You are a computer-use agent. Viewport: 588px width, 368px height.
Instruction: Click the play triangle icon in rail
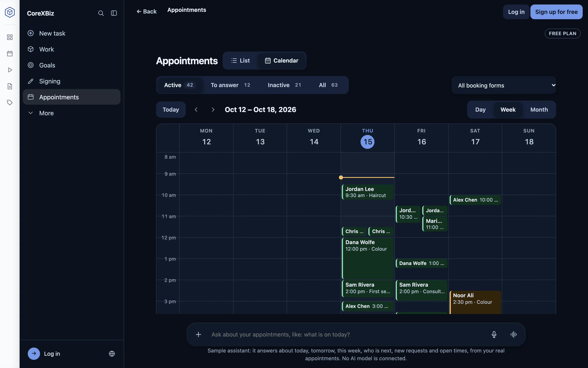[x=10, y=70]
